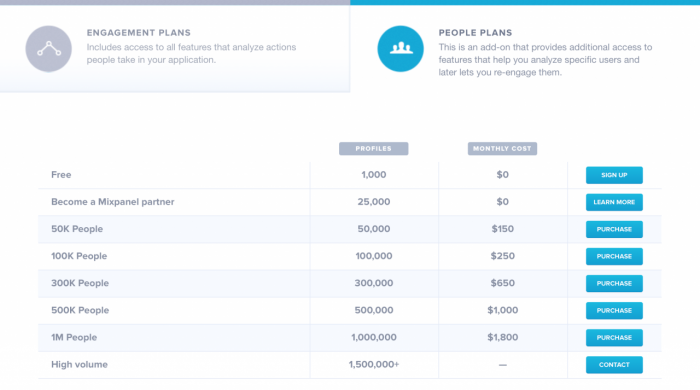700x390 pixels.
Task: Click the Monthly Cost column header
Action: point(502,149)
